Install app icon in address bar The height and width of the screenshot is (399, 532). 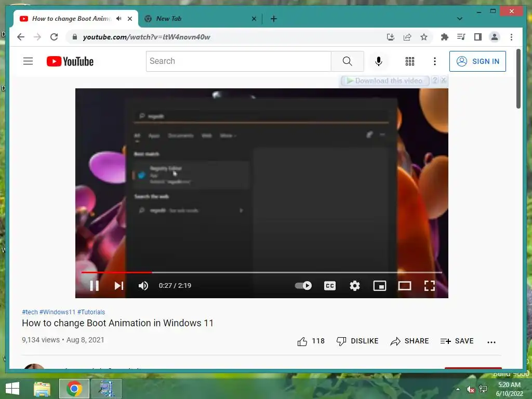pos(391,37)
